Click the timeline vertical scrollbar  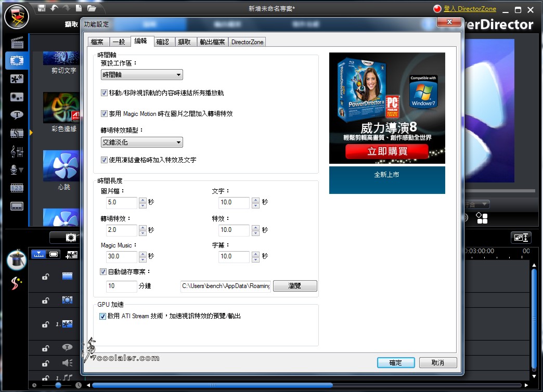pos(534,319)
